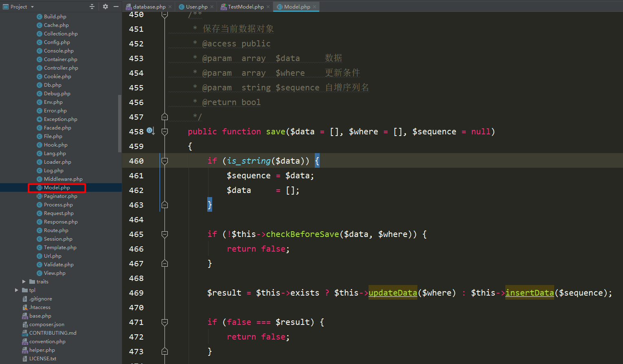
Task: Click the Project window icon in panel header
Action: [6, 7]
